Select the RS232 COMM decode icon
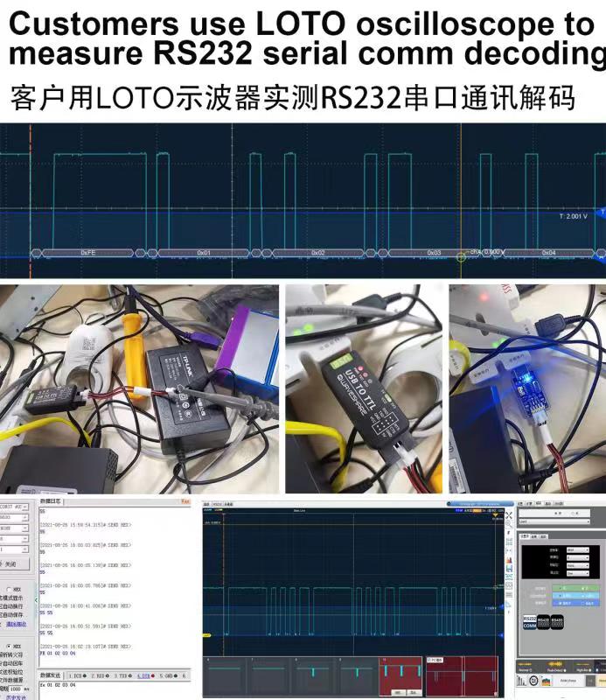Image resolution: width=606 pixels, height=700 pixels. pos(530,622)
